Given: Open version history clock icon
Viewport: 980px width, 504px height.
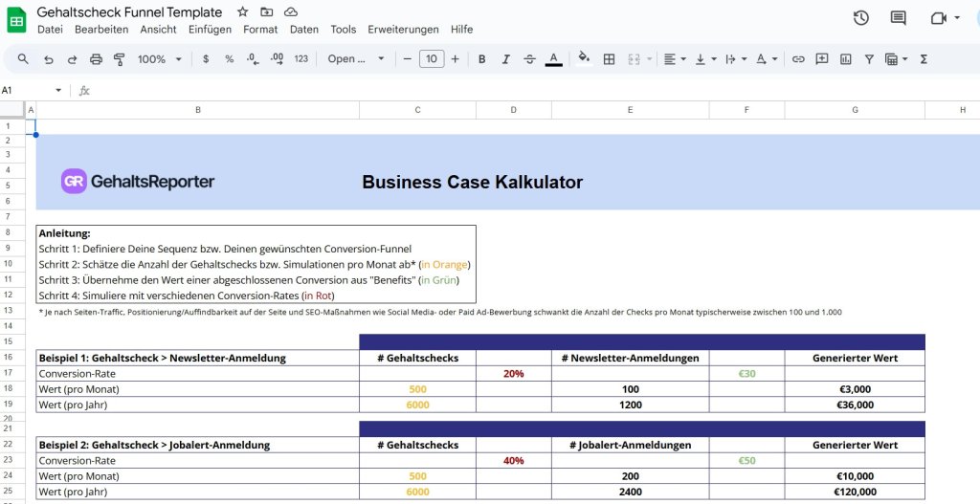Looking at the screenshot, I should click(x=861, y=18).
